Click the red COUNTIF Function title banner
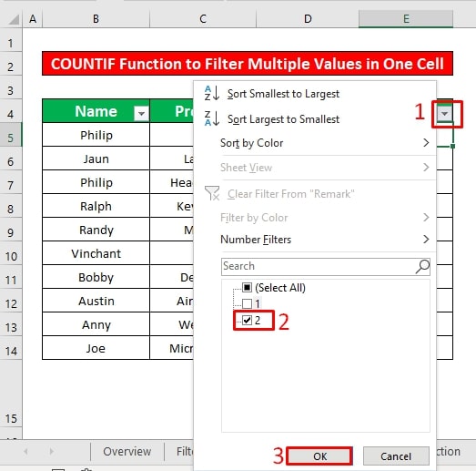Image resolution: width=476 pixels, height=471 pixels. point(248,64)
